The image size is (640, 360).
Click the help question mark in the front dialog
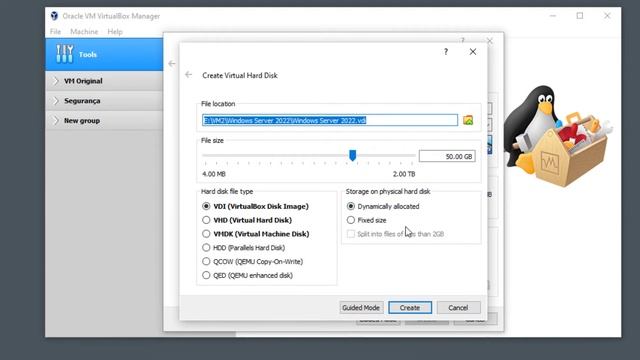pyautogui.click(x=446, y=52)
